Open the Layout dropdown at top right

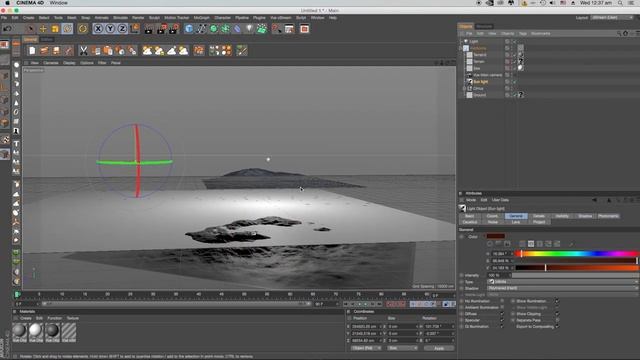click(612, 18)
